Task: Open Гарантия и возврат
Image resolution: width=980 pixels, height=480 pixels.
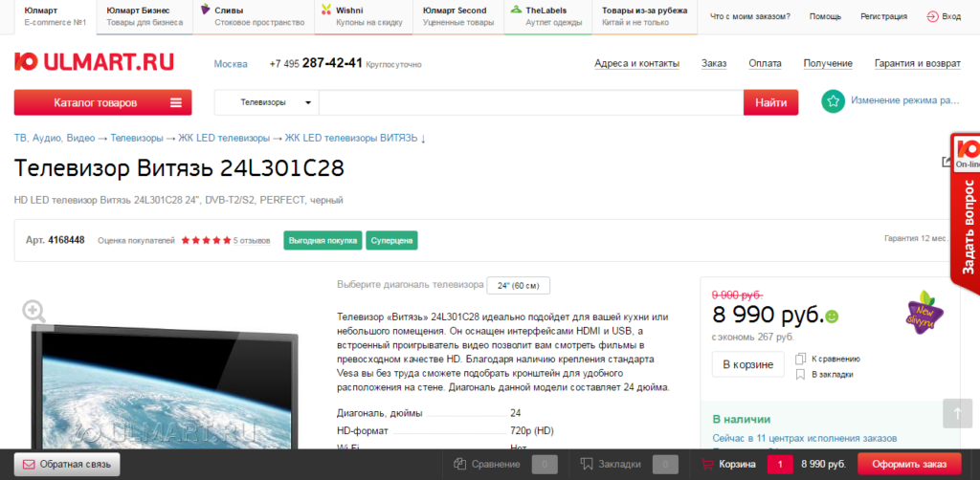Action: pyautogui.click(x=918, y=63)
